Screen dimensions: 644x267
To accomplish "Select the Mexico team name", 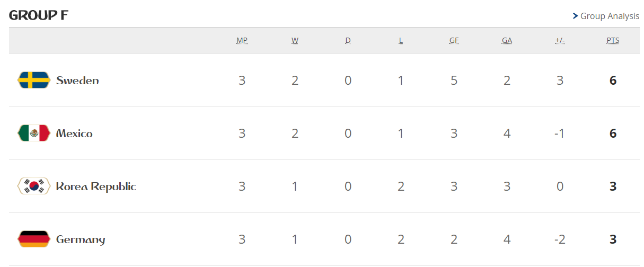I will click(74, 133).
